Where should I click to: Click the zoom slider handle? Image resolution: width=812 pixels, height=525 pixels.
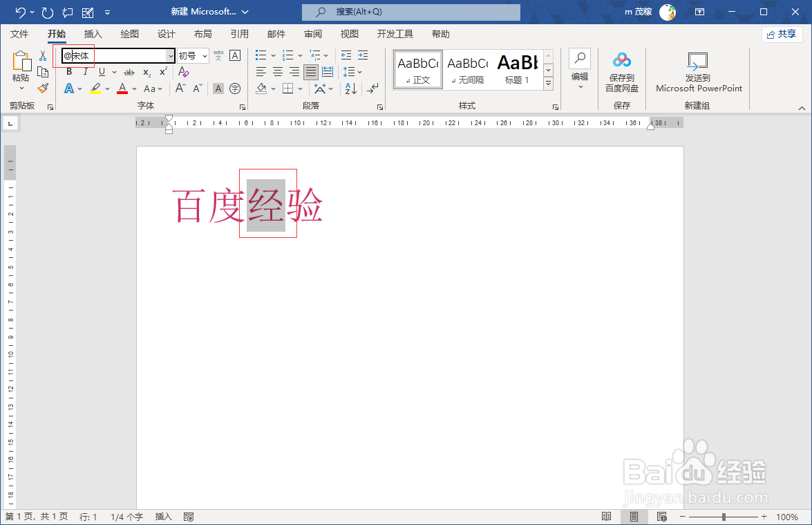[x=724, y=517]
